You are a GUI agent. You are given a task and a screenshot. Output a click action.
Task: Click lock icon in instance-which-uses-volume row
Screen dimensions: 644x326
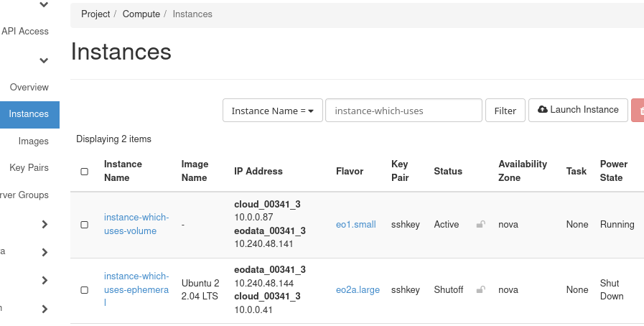point(480,225)
